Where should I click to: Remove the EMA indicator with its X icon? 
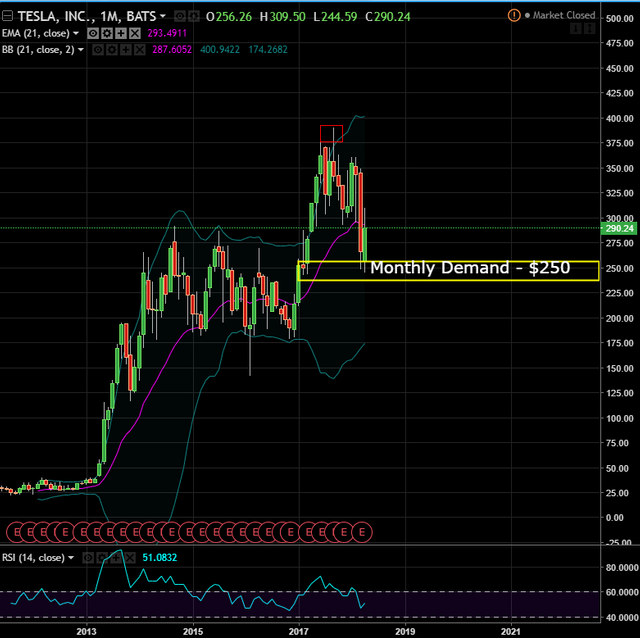coord(135,33)
